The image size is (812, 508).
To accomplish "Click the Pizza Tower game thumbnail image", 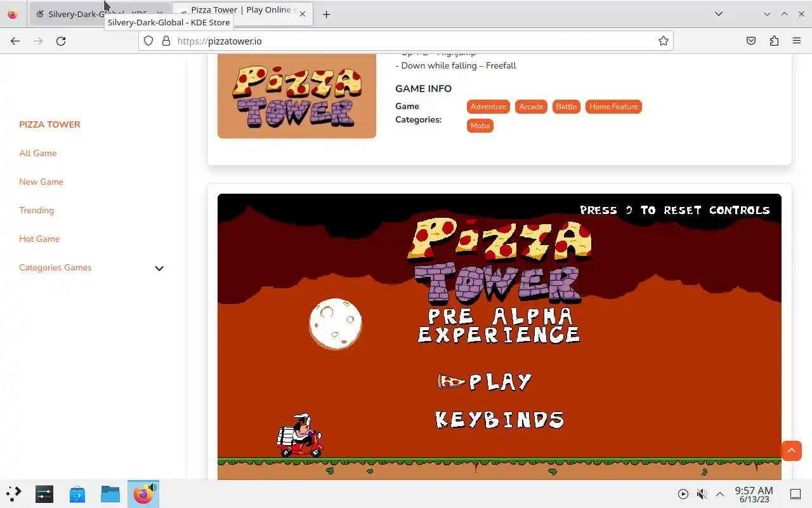I will [297, 96].
